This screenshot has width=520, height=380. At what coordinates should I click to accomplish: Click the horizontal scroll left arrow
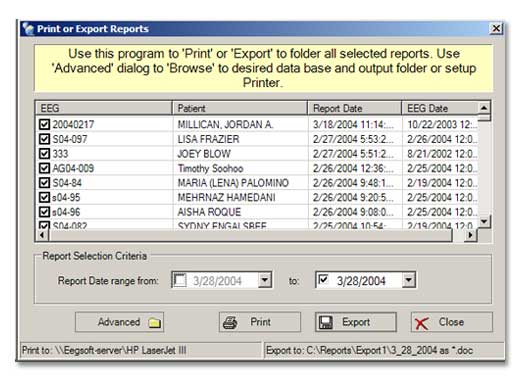(42, 235)
